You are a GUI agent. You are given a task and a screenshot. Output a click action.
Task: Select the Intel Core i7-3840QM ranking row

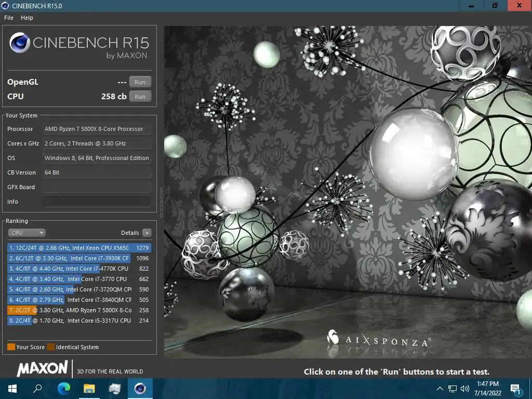coord(79,300)
